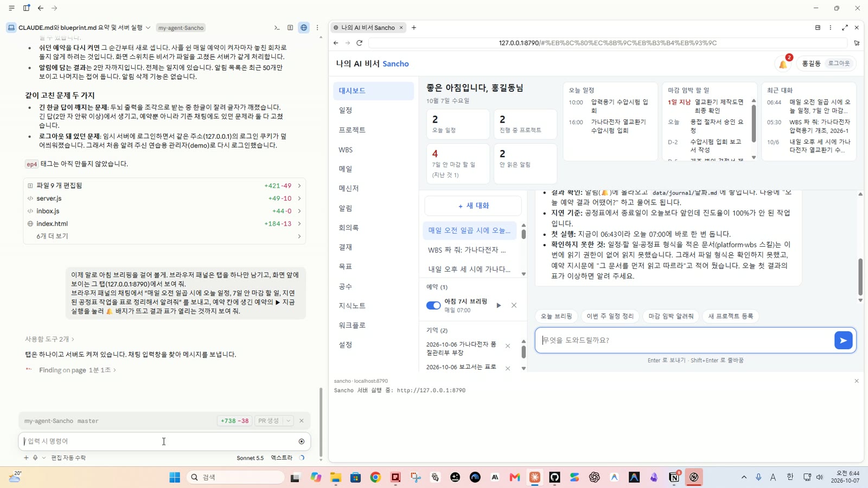Open 일정 in the sidebar
The height and width of the screenshot is (488, 868).
click(373, 110)
